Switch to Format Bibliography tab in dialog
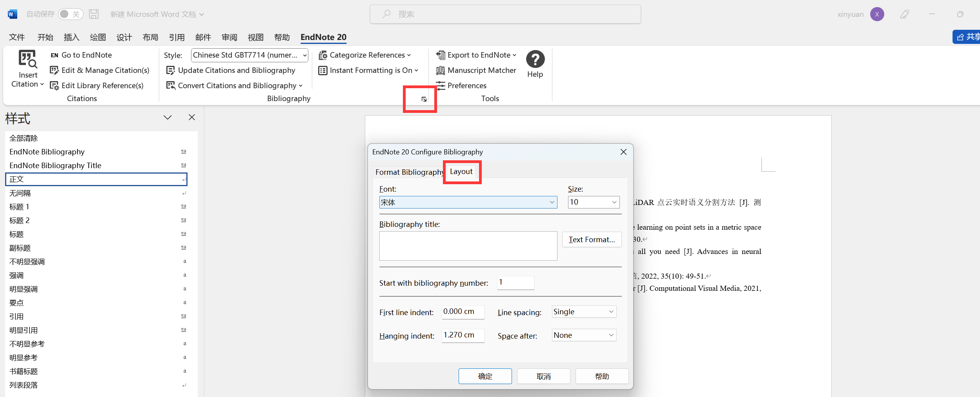The height and width of the screenshot is (397, 980). click(x=409, y=172)
